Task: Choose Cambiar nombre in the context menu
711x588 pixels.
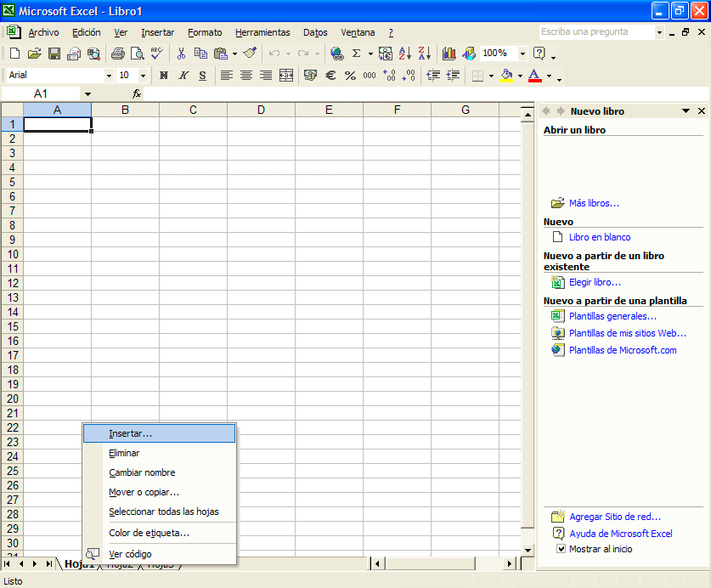Action: click(x=159, y=472)
